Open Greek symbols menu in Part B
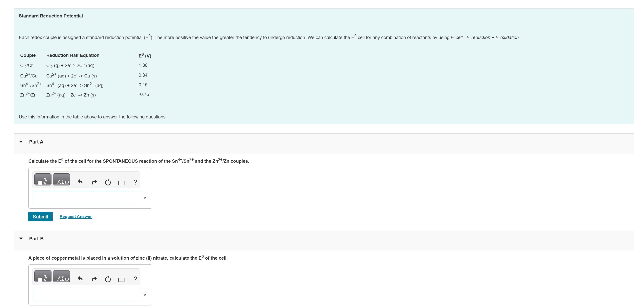This screenshot has height=307, width=644. tap(62, 277)
